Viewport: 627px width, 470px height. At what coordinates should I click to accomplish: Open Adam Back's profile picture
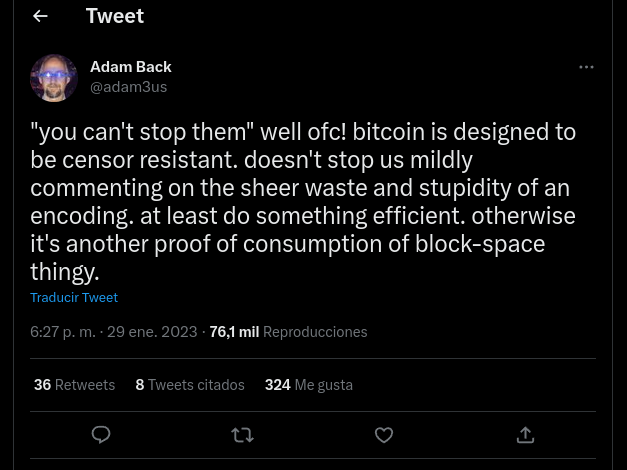click(x=54, y=77)
